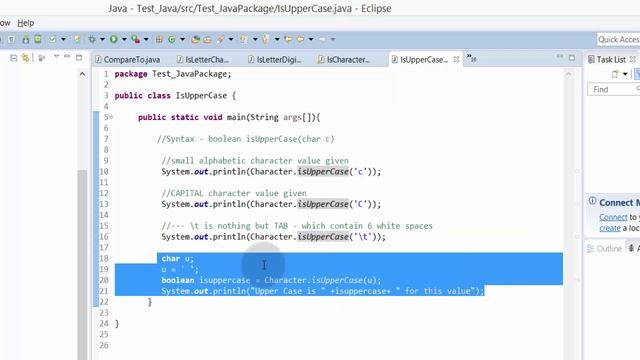Maximize the left package panel
Screen dimensions: 640x360
[x=79, y=58]
